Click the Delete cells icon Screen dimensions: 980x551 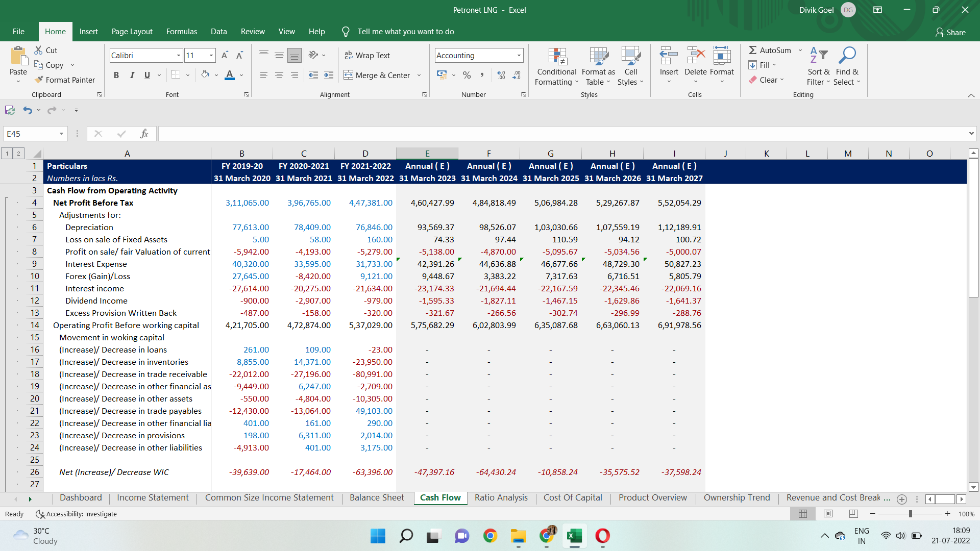[696, 56]
